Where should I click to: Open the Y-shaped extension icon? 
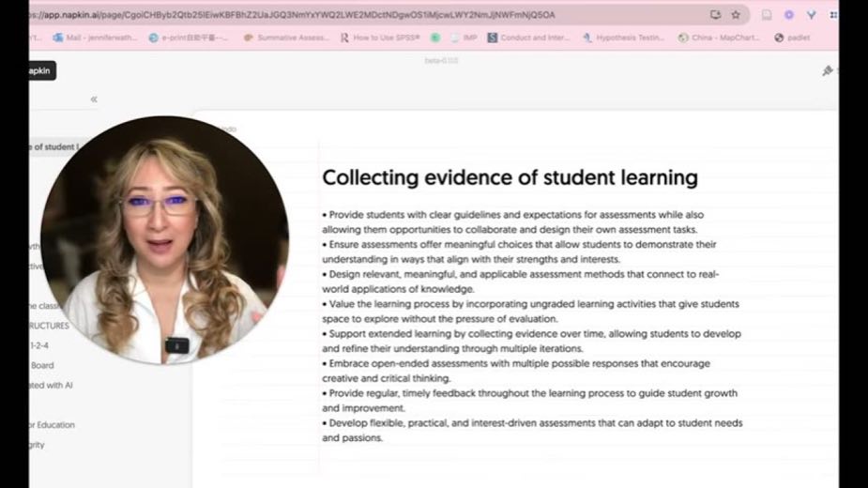pos(811,15)
